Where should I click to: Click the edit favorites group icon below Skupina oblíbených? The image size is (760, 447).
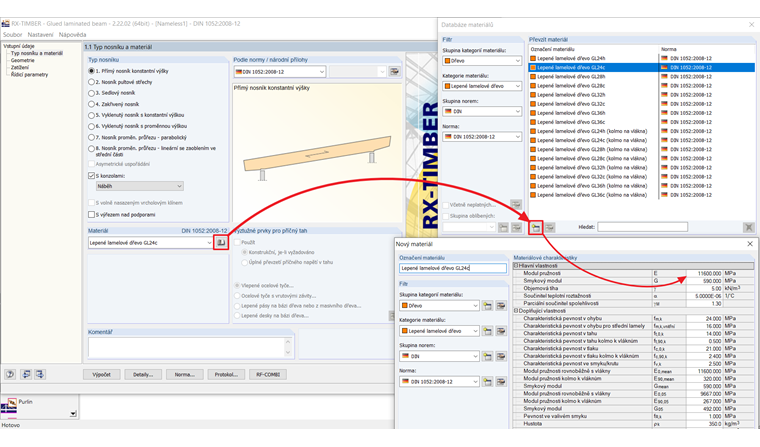point(516,227)
